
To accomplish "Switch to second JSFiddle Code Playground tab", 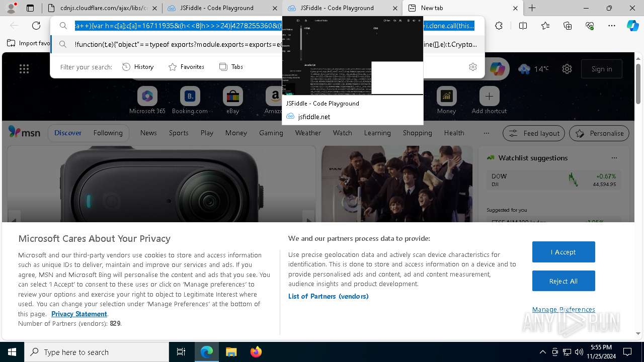I will click(343, 8).
